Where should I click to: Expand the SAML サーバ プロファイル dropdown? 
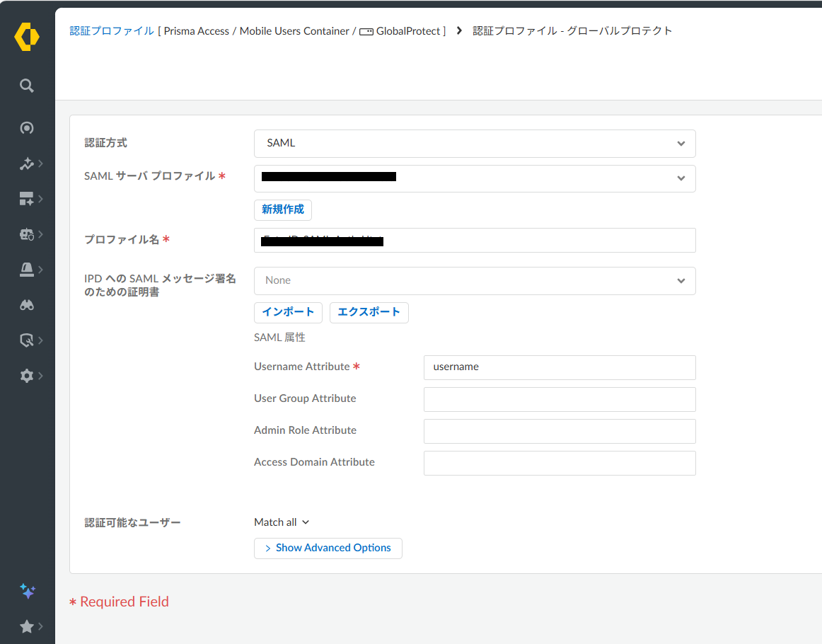click(x=474, y=178)
